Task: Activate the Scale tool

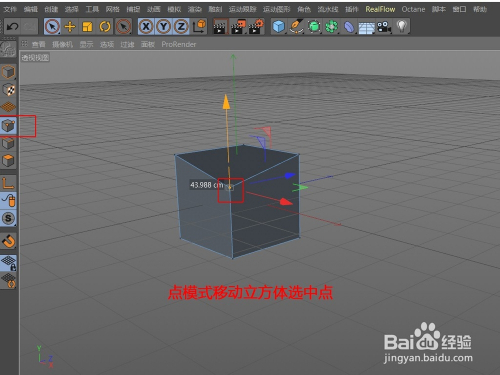Action: point(87,26)
